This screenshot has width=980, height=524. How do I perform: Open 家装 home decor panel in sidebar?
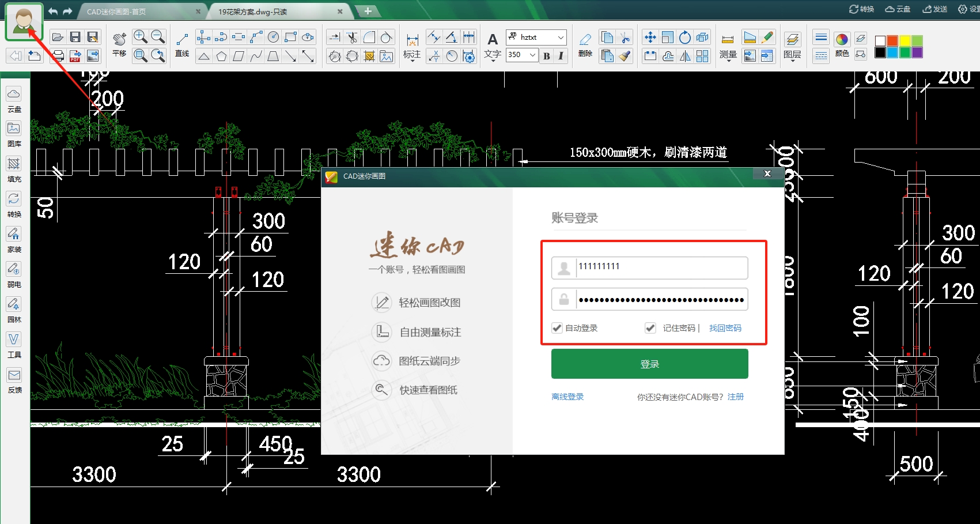(x=14, y=240)
